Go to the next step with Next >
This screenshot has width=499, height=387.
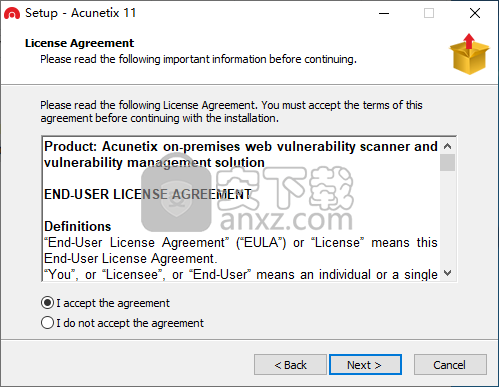(365, 365)
